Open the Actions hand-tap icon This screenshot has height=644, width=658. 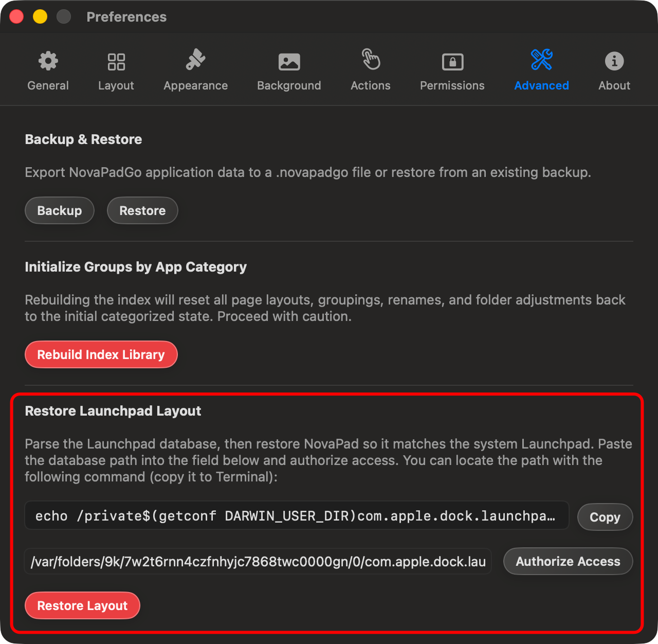pyautogui.click(x=371, y=59)
